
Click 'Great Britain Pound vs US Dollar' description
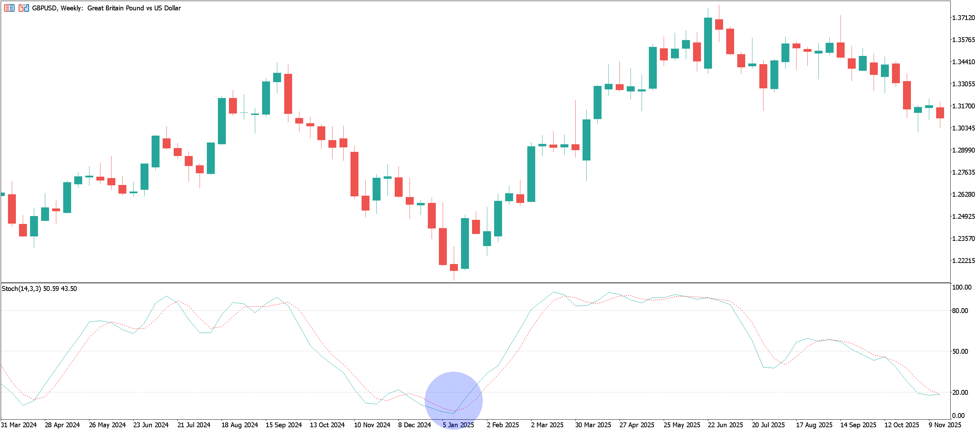(x=134, y=8)
